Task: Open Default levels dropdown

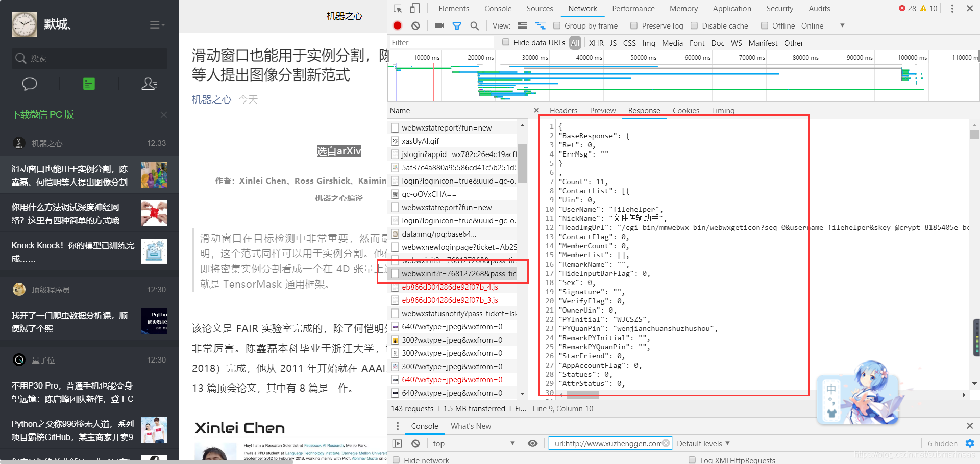Action: tap(703, 444)
